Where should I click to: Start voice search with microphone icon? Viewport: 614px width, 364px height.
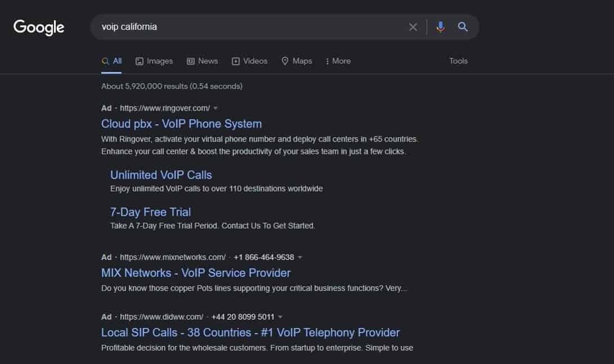coord(440,27)
